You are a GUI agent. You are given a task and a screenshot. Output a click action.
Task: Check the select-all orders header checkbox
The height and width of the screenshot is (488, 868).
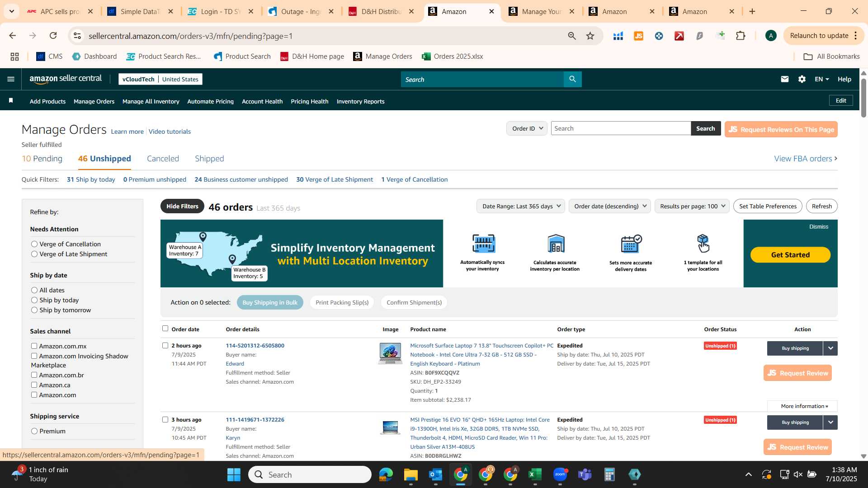click(x=165, y=328)
